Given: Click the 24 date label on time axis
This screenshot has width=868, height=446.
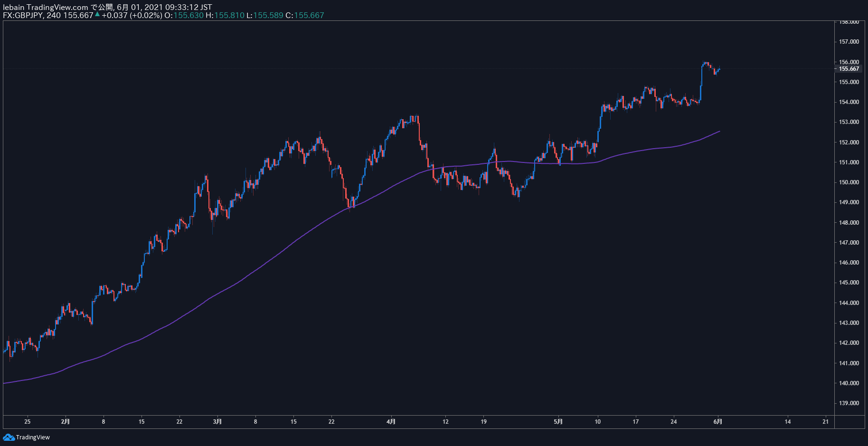Looking at the screenshot, I should pos(674,421).
